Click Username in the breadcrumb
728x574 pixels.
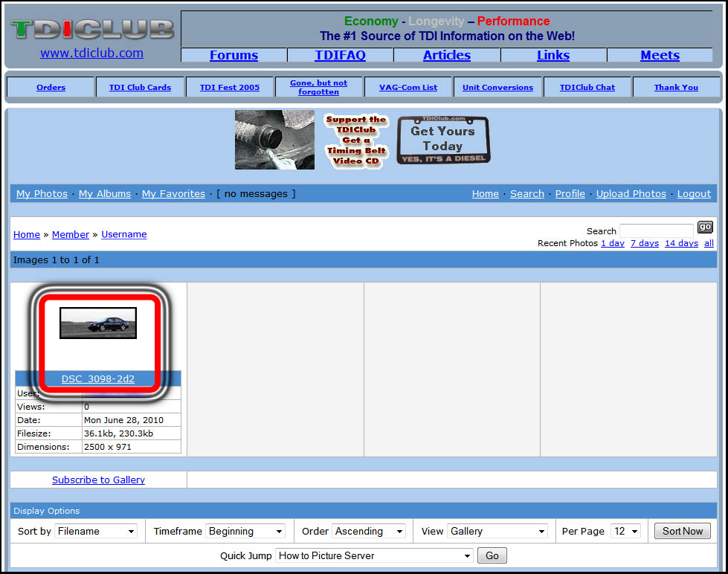pos(124,234)
